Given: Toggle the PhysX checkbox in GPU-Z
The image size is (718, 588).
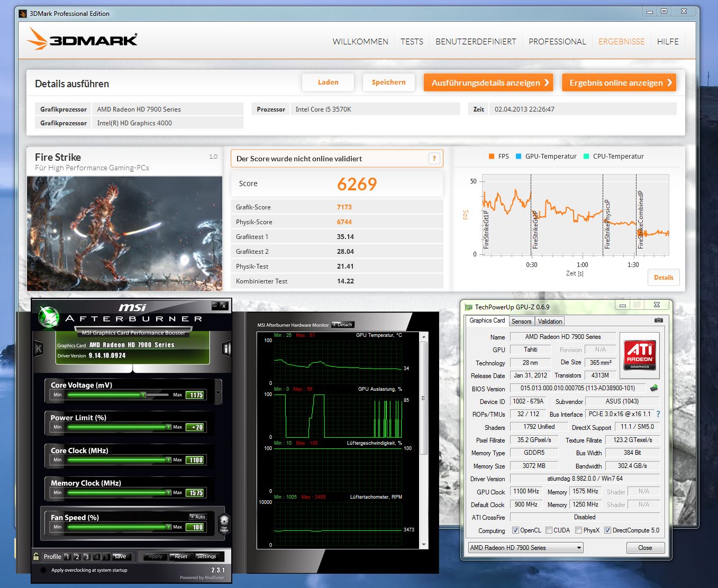Looking at the screenshot, I should pos(579,530).
